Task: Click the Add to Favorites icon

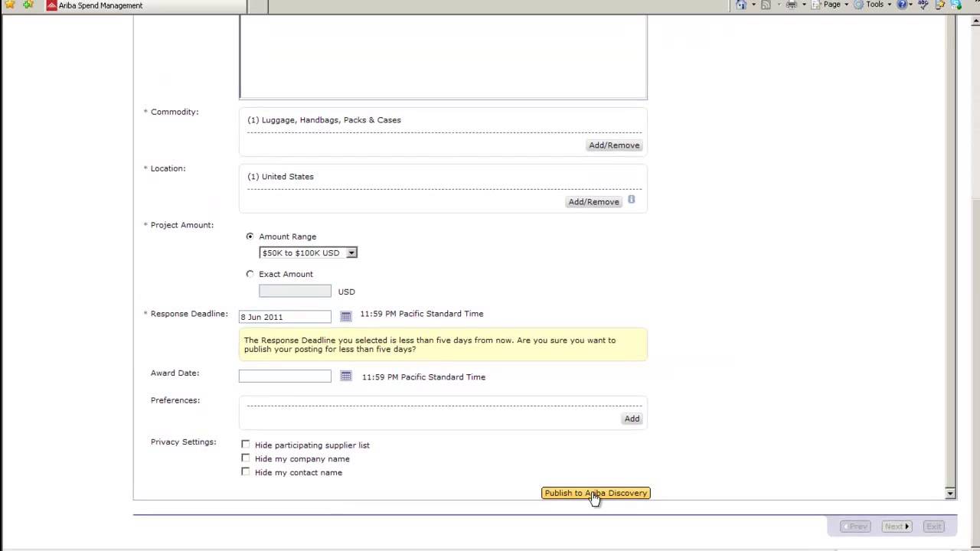Action: pyautogui.click(x=28, y=5)
